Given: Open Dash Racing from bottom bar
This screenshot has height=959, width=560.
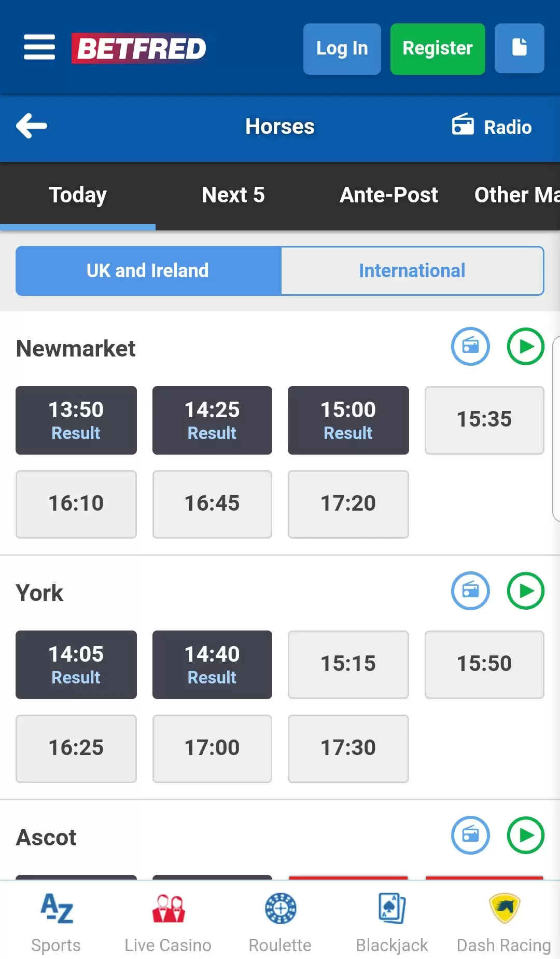Looking at the screenshot, I should [504, 923].
